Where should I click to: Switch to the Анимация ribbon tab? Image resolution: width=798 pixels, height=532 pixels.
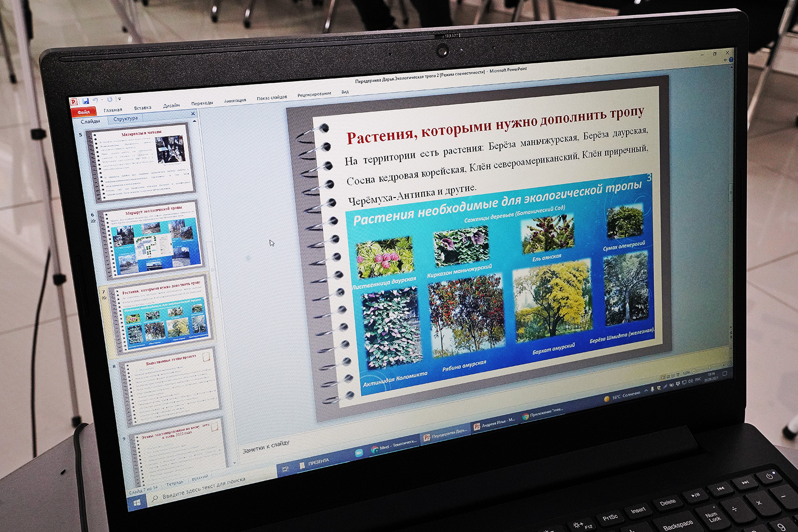[x=235, y=100]
